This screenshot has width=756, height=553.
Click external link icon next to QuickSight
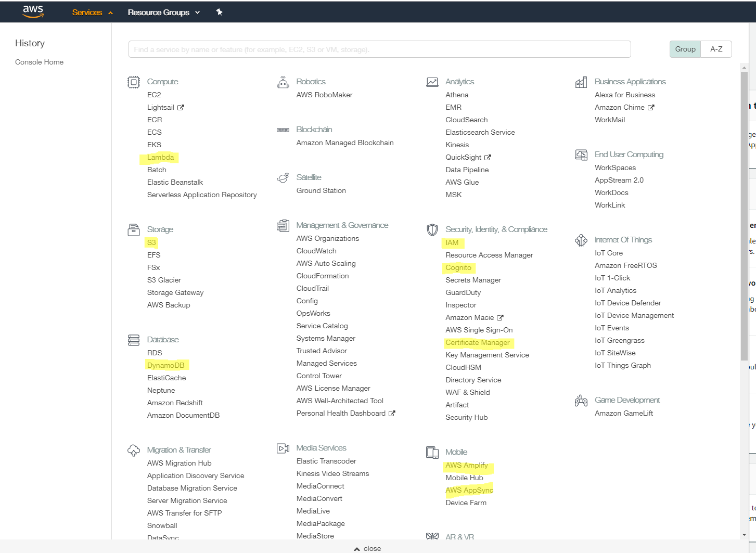(x=488, y=158)
